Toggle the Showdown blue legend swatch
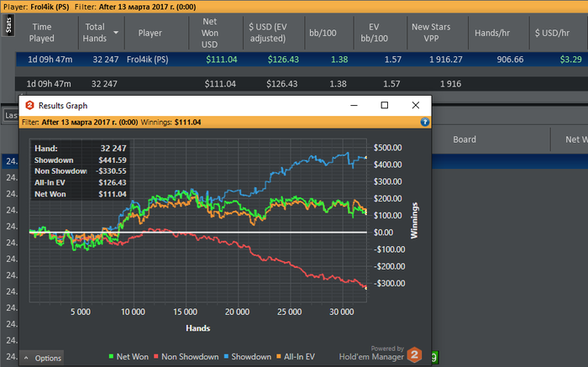 pyautogui.click(x=226, y=356)
